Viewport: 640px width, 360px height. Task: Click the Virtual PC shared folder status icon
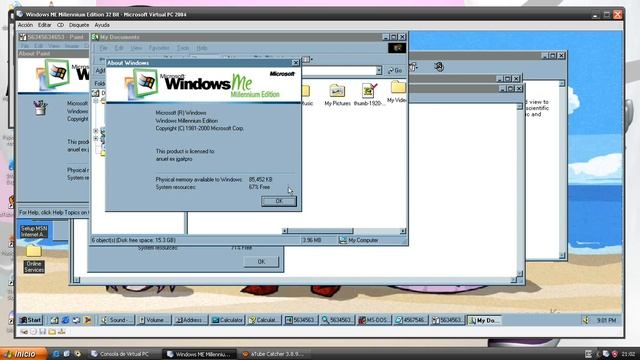pos(52,332)
